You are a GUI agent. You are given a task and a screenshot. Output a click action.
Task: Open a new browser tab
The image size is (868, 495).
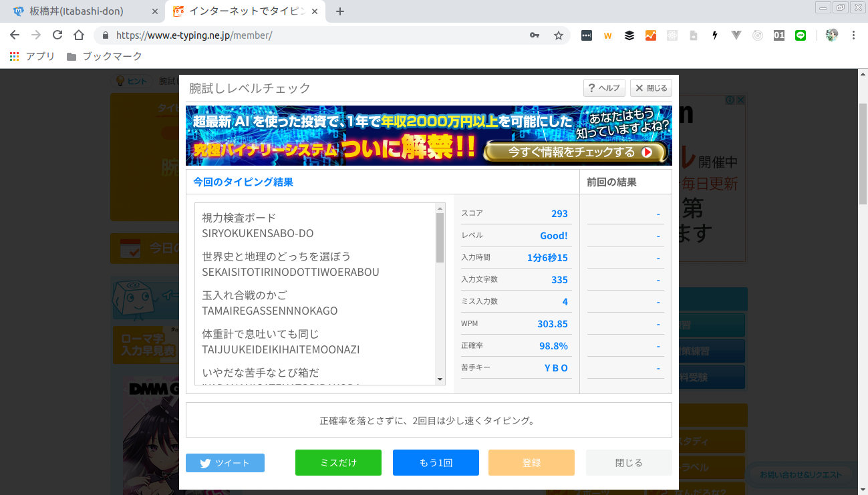click(x=340, y=11)
